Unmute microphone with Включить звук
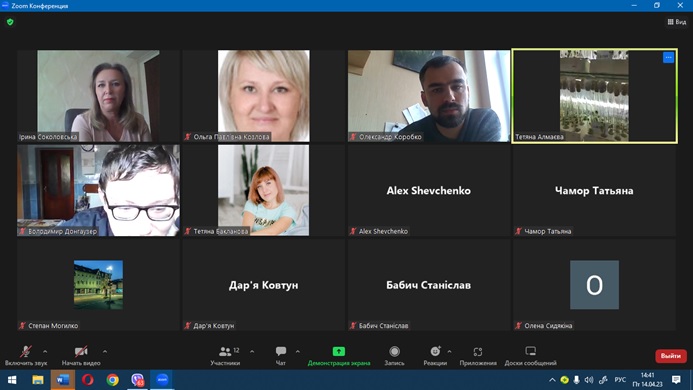Image resolution: width=693 pixels, height=390 pixels. 26,356
